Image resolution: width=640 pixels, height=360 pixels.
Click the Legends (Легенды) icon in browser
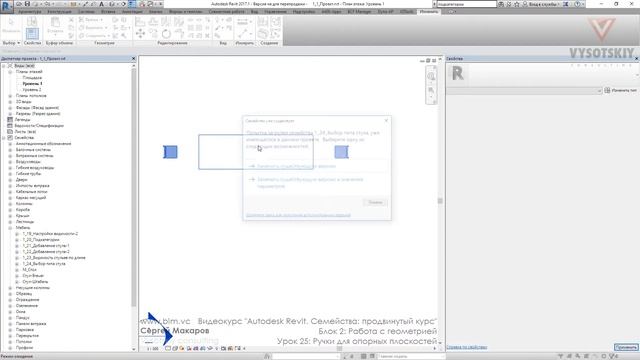tap(10, 120)
